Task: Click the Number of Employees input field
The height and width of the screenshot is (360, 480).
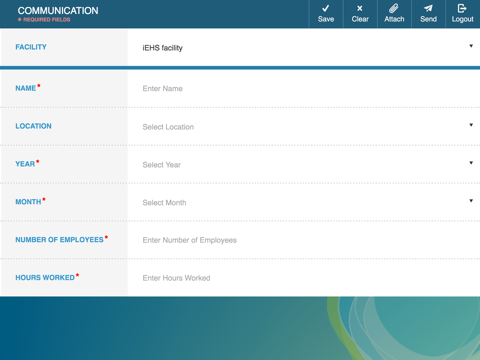Action: pos(304,240)
